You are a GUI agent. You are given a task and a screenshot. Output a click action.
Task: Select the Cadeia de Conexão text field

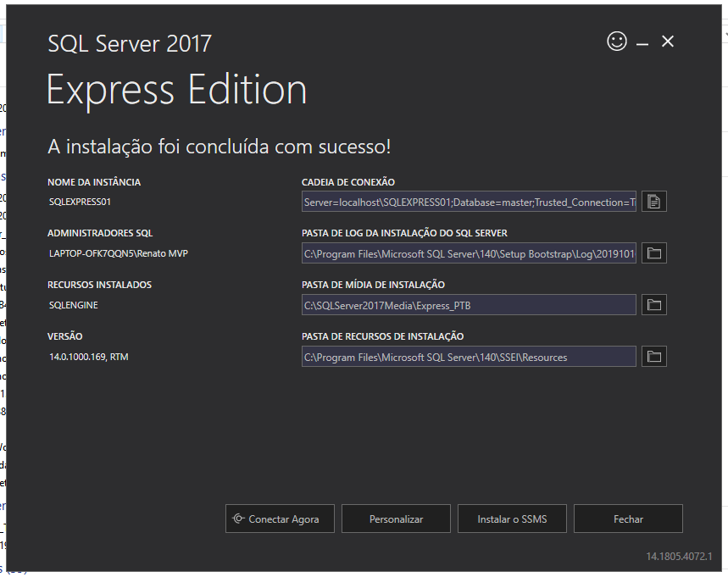pos(469,202)
